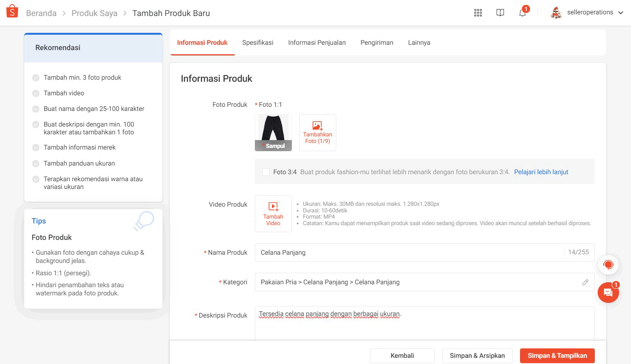This screenshot has height=364, width=631.
Task: Open notifications via the bell icon
Action: pyautogui.click(x=522, y=13)
